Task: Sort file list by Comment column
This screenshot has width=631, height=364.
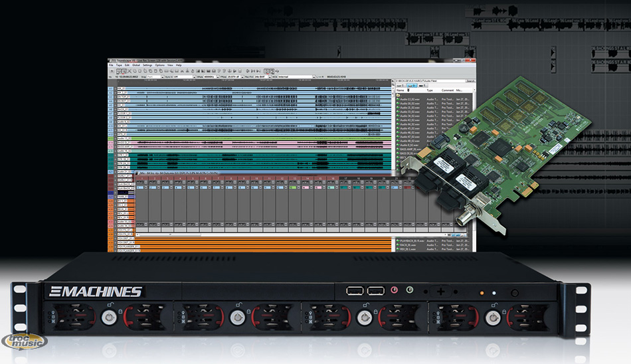Action: pyautogui.click(x=448, y=90)
